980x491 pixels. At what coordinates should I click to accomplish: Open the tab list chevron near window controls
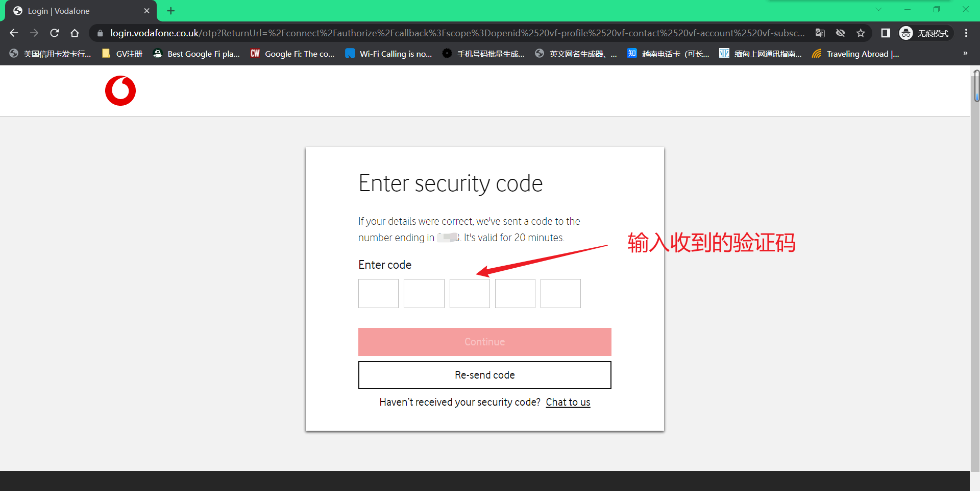click(x=878, y=9)
